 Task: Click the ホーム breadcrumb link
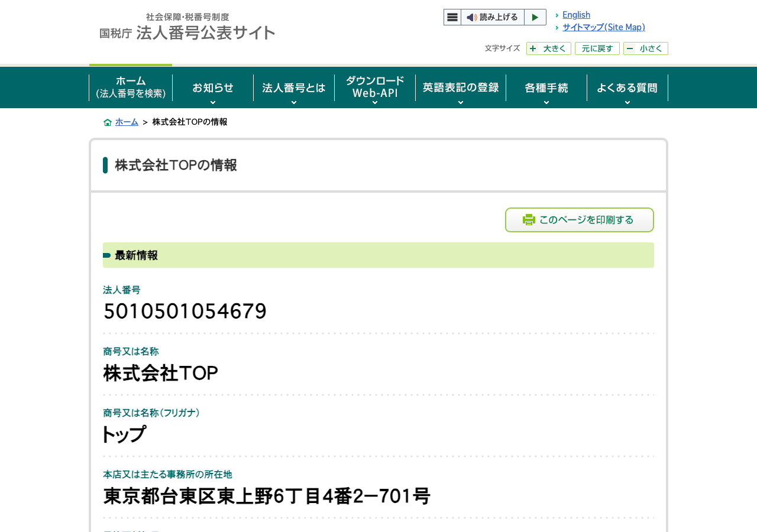click(127, 122)
